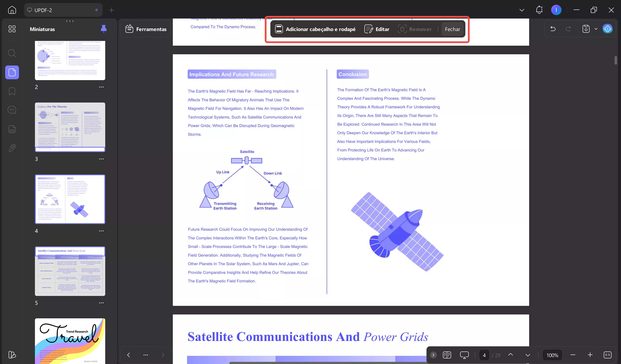Expand the save options dropdown arrow
This screenshot has height=364, width=621.
(596, 29)
